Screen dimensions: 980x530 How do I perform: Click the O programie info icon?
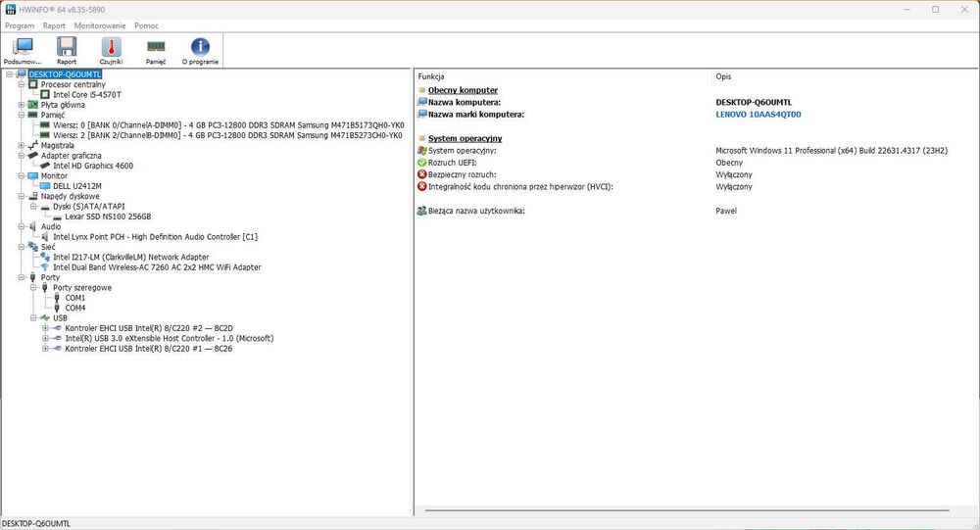point(200,47)
